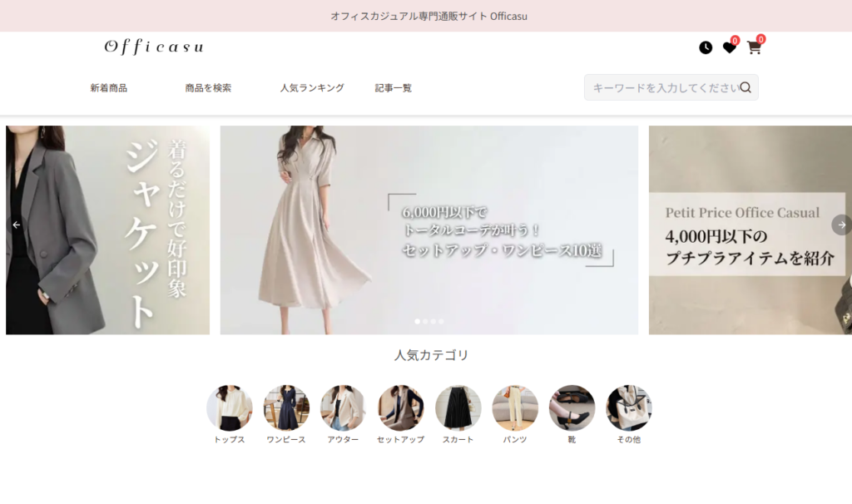Select the ワンピース category icon
The image size is (852, 504).
(286, 408)
